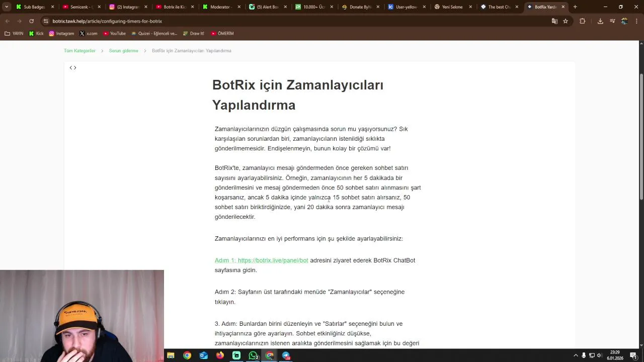Open the volume tray icon
Screen dimensions: 644x362
(x=599, y=355)
